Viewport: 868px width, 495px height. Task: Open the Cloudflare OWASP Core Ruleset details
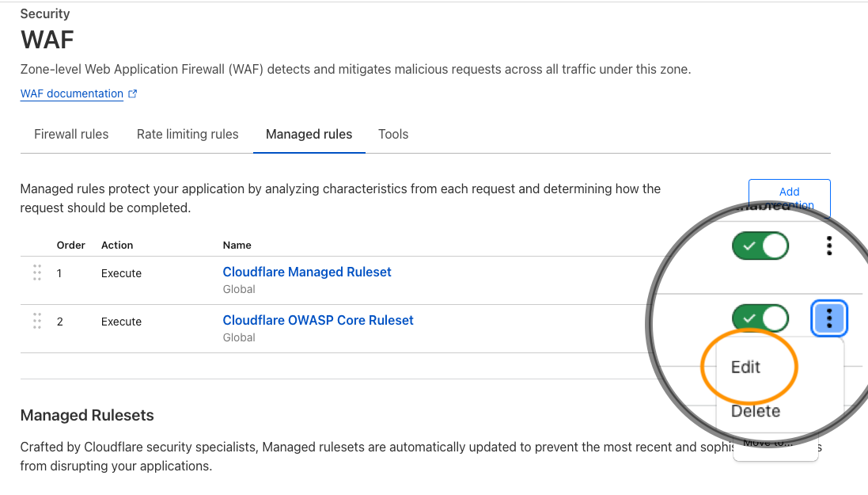318,320
